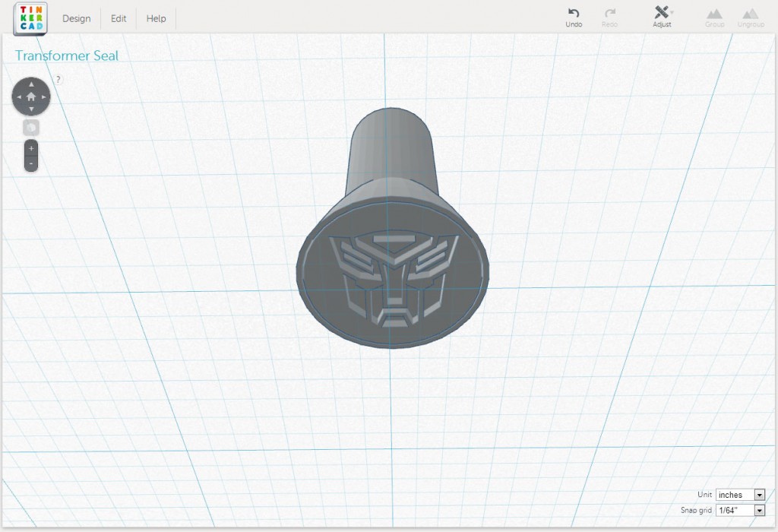Open the Unit inches dropdown
This screenshot has height=532, width=778.
pyautogui.click(x=740, y=495)
